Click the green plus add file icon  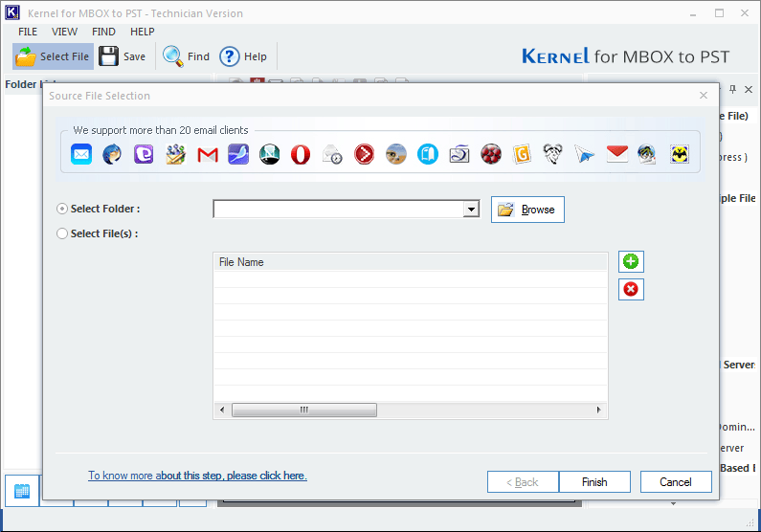point(631,262)
